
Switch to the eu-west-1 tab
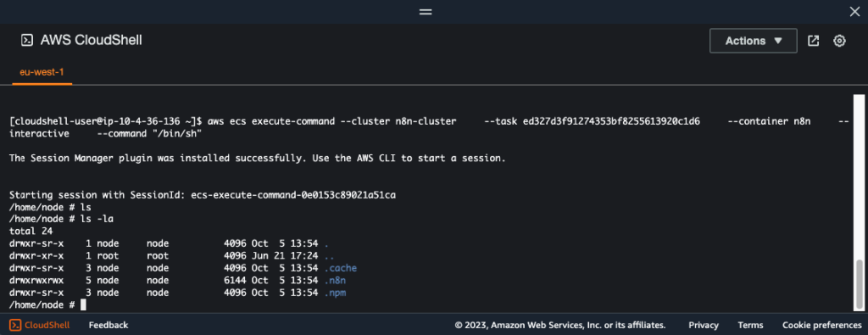tap(42, 72)
